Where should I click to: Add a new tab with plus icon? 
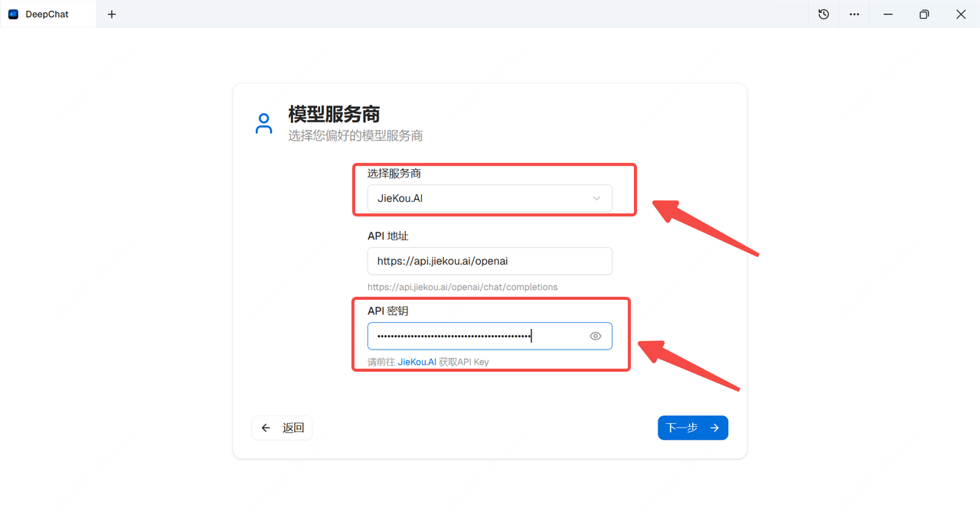click(x=112, y=14)
